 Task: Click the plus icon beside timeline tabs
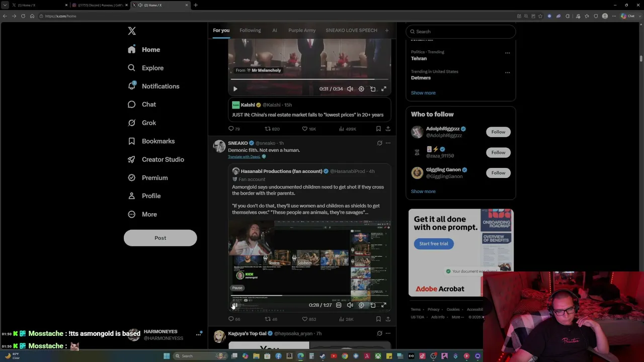(387, 30)
